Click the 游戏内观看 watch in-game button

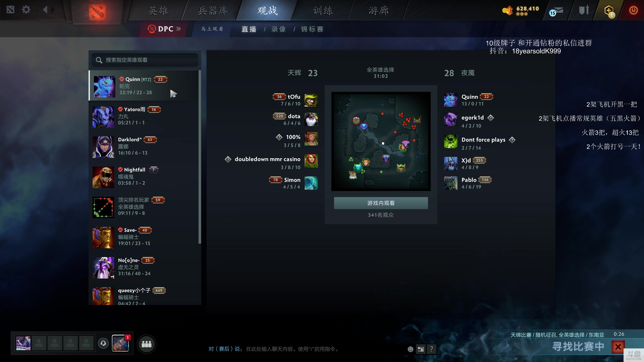pos(381,203)
